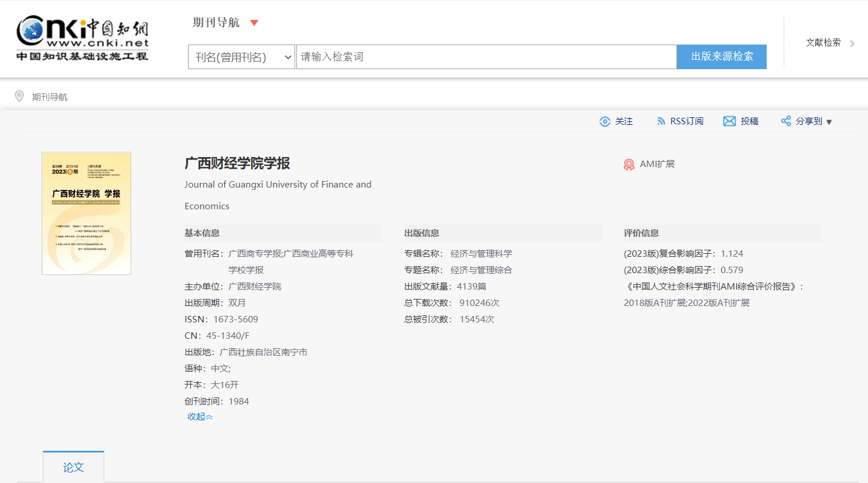
Task: Click the 专题名称 value 经济与管理综合
Action: click(x=481, y=270)
